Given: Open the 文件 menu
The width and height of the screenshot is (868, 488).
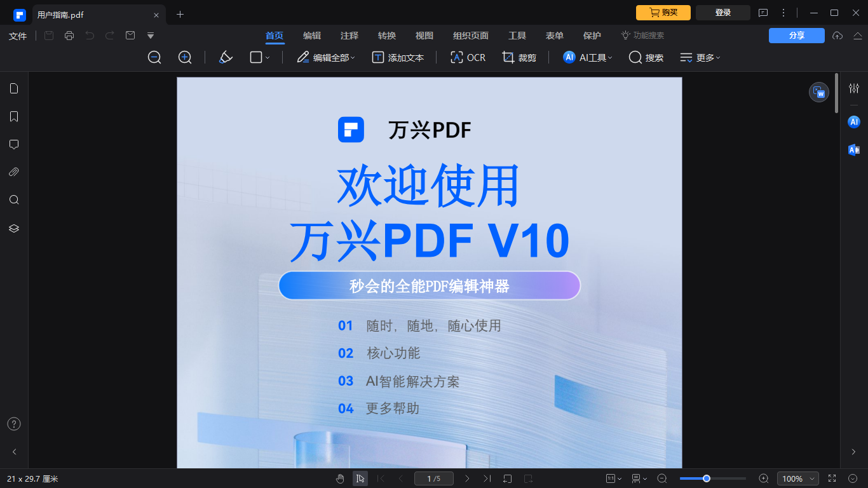Looking at the screenshot, I should [x=18, y=36].
